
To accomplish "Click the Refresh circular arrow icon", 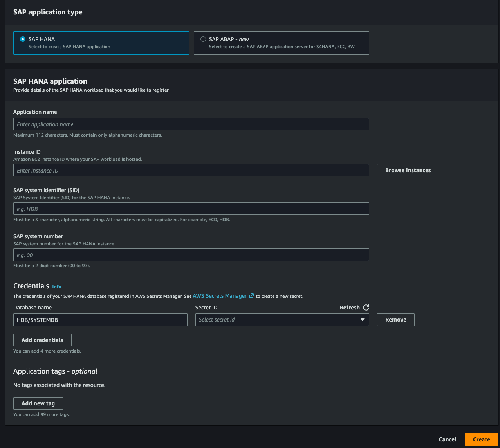I will [x=366, y=308].
